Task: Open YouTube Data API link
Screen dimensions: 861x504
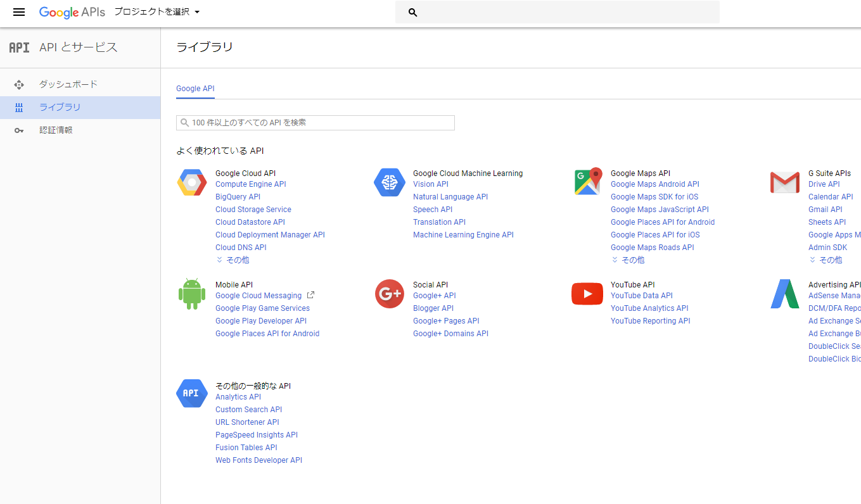Action: click(642, 296)
